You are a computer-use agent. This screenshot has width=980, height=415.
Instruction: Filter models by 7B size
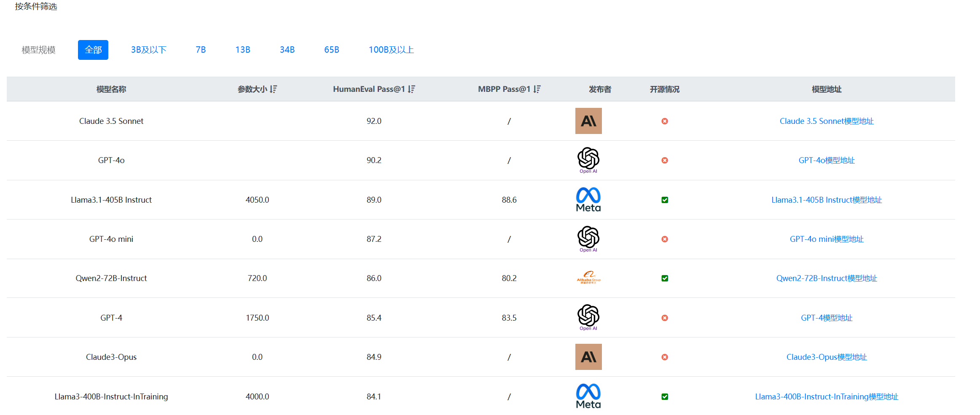pyautogui.click(x=201, y=50)
